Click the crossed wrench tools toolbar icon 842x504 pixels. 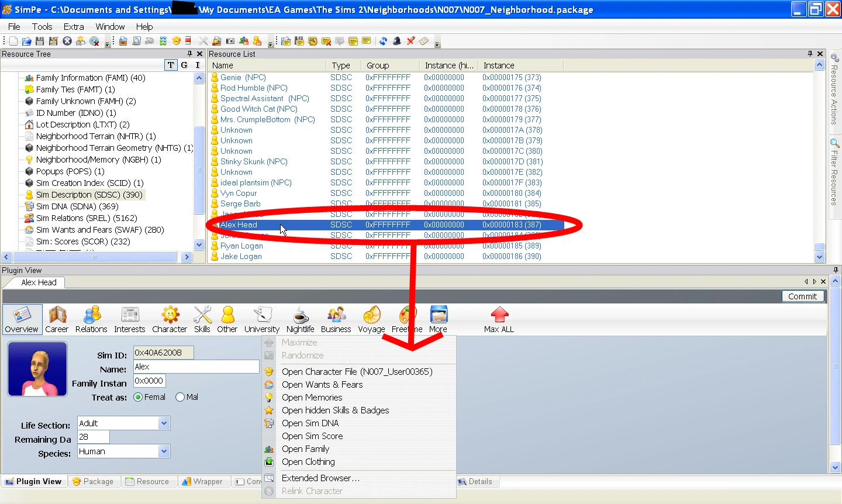point(203,41)
